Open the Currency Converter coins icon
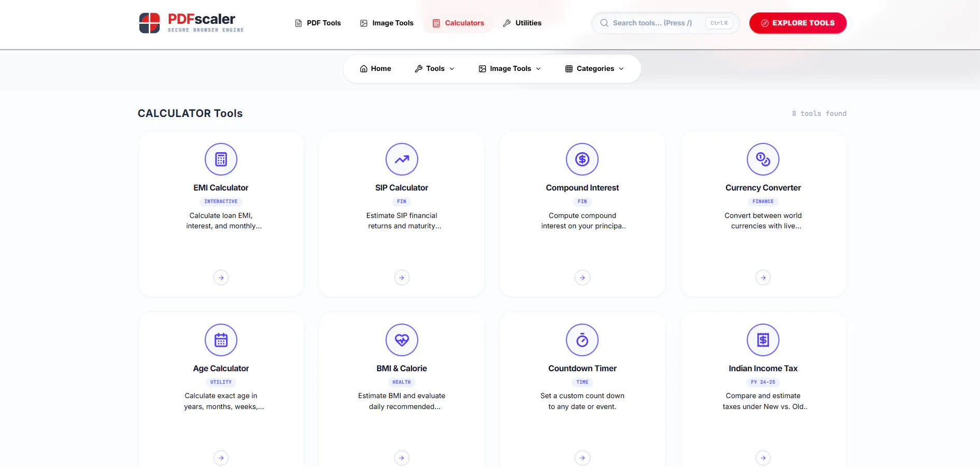980x467 pixels. click(x=763, y=159)
